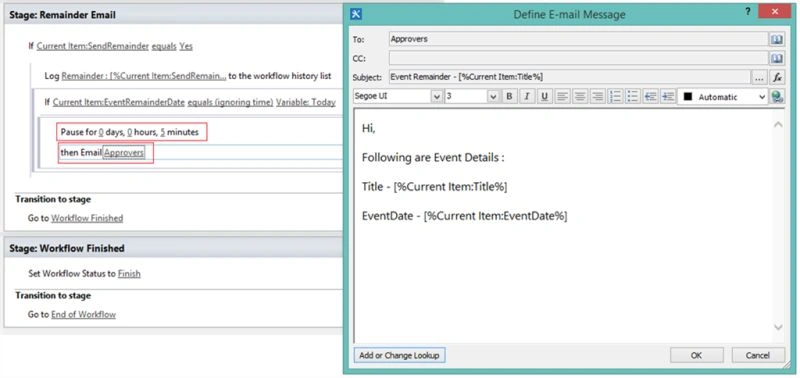The height and width of the screenshot is (378, 800).
Task: Click the empty CC field
Action: 579,59
